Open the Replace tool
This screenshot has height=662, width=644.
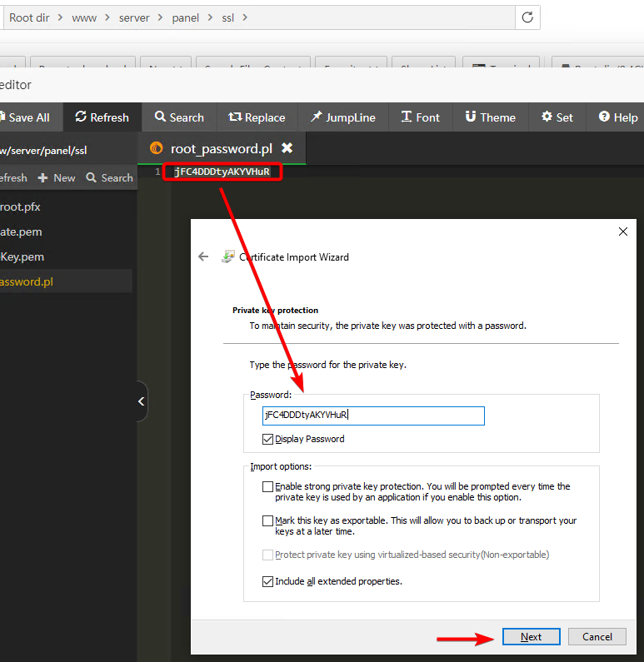tap(257, 117)
